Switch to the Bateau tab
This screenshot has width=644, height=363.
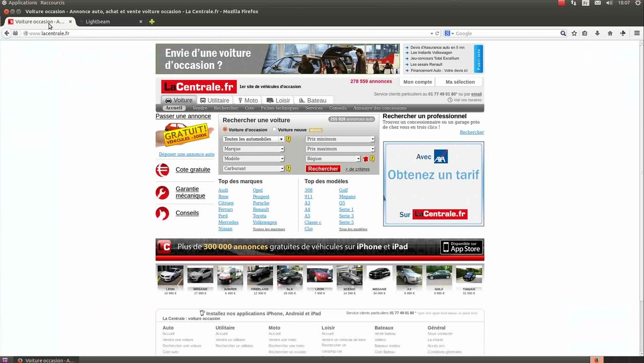pos(312,100)
